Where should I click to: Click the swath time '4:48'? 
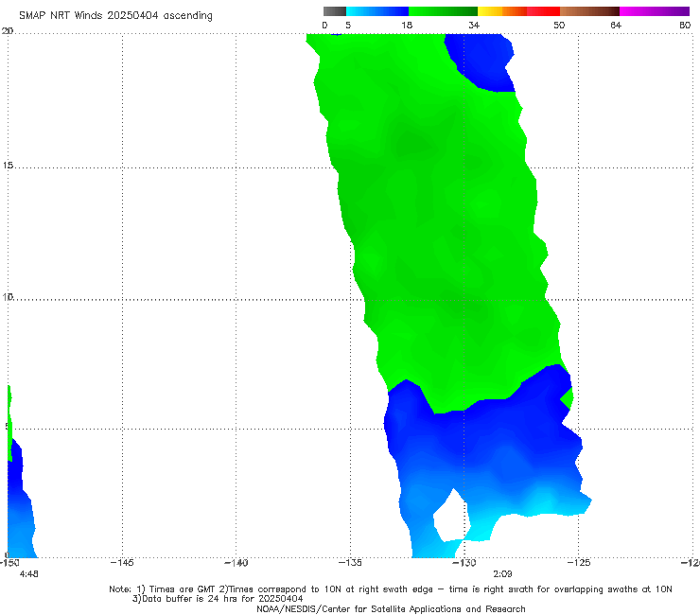click(x=29, y=574)
